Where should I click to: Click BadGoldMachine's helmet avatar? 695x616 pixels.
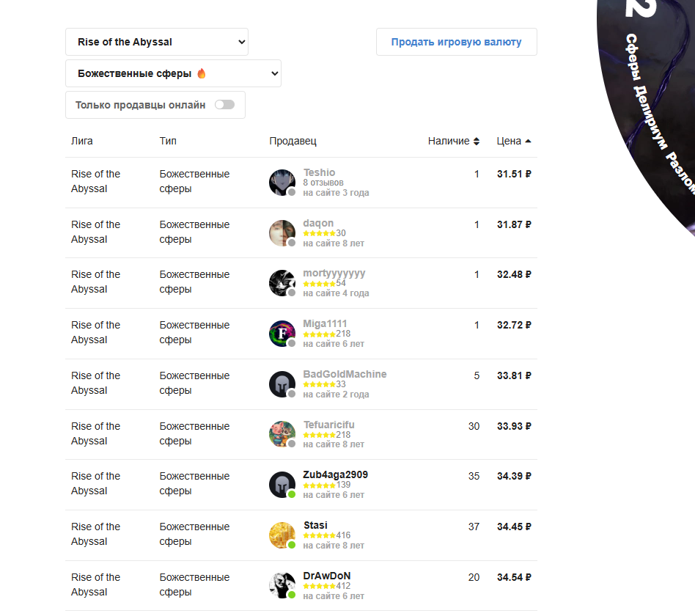point(282,384)
